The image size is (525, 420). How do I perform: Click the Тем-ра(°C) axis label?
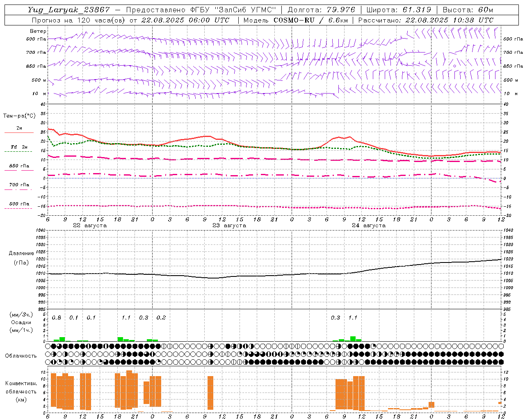click(19, 116)
